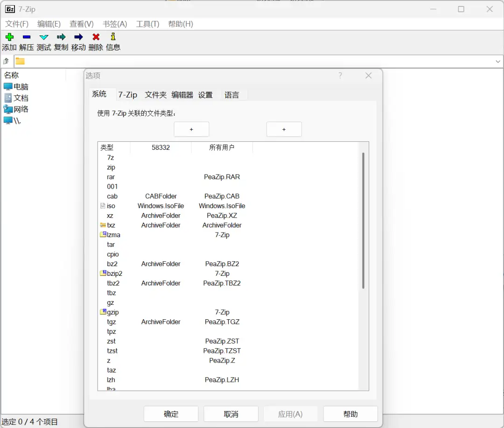Click PeaZip.RAR in the rar row

tap(222, 176)
